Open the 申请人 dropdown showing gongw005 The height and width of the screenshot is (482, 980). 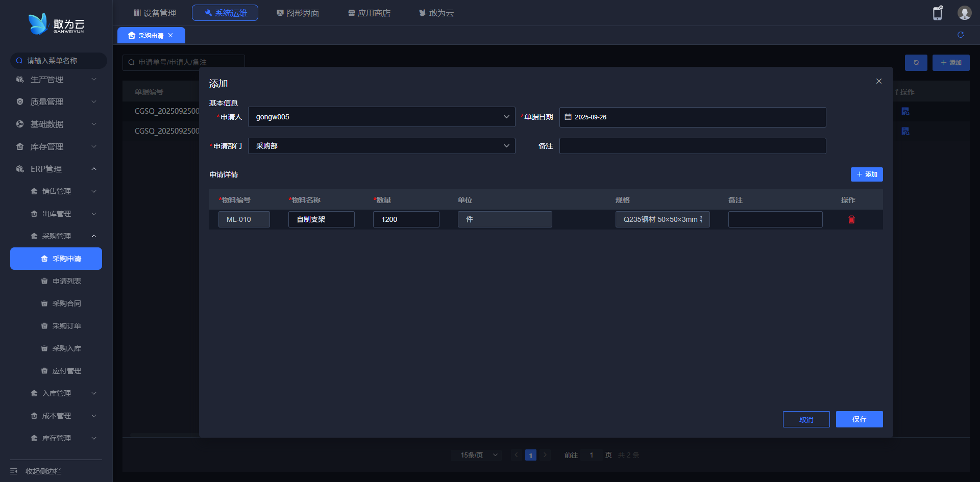click(x=381, y=117)
